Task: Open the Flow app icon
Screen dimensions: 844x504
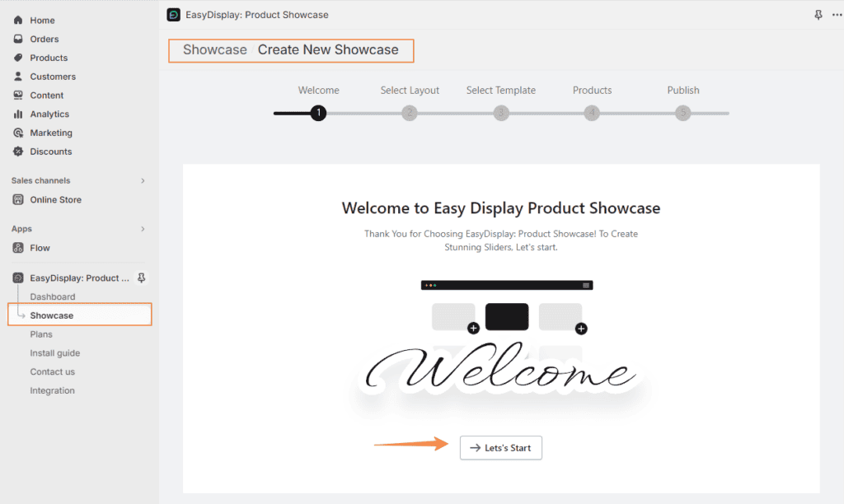Action: (17, 247)
